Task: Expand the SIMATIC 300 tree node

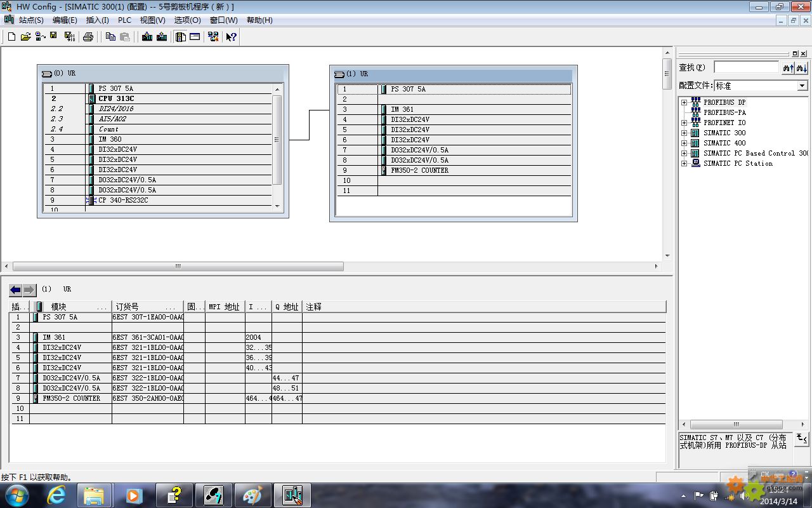Action: click(684, 133)
